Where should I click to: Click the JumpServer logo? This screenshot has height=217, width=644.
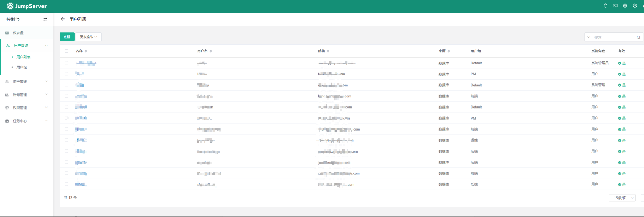[27, 6]
